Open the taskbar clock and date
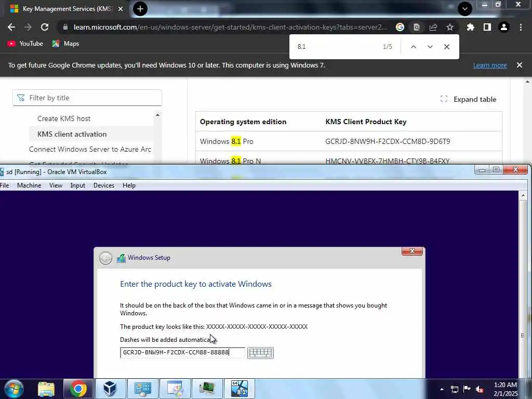This screenshot has width=532, height=399. [506, 389]
